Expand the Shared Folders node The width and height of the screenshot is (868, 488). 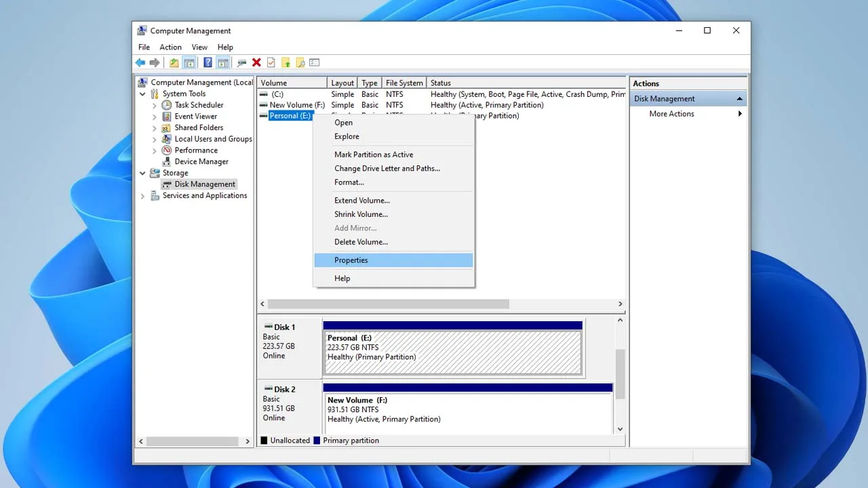(155, 127)
